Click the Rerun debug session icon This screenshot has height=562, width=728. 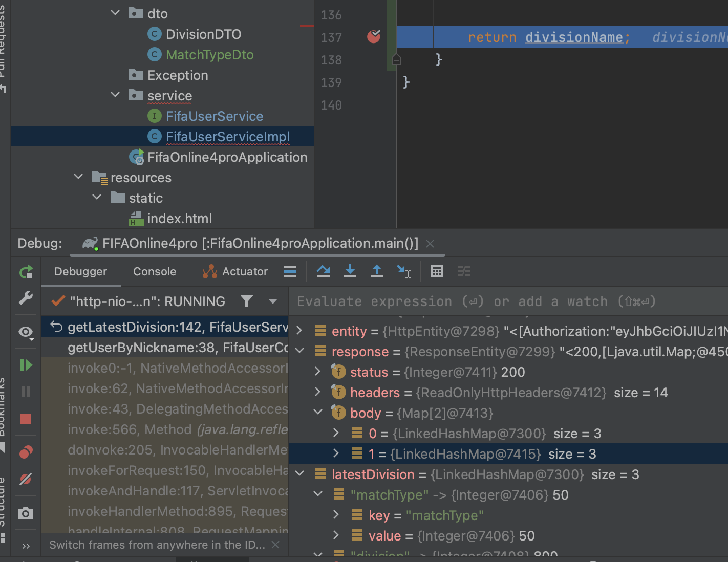pyautogui.click(x=26, y=272)
